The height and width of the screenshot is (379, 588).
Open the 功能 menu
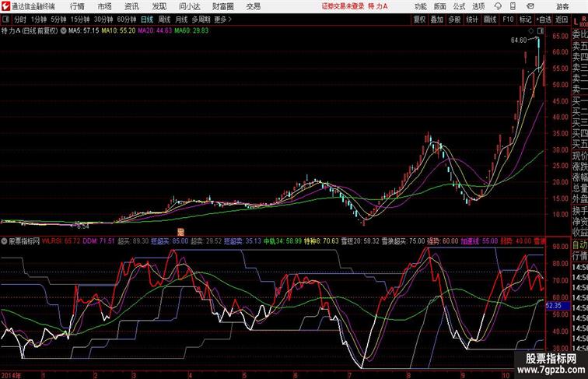point(421,6)
